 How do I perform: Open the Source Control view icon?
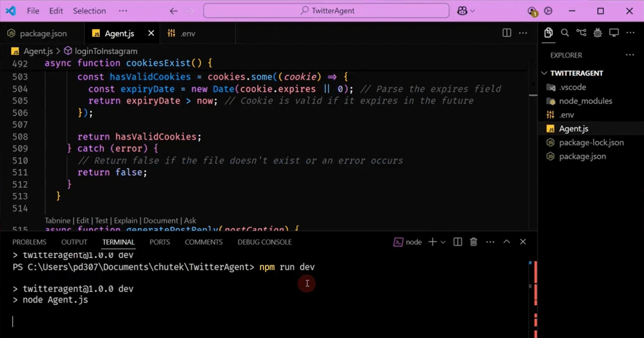click(x=581, y=33)
